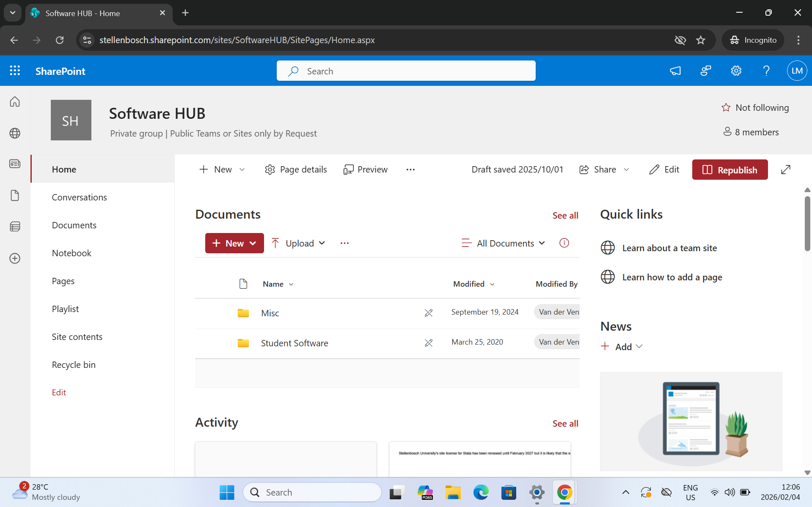812x507 pixels.
Task: Click the Help question mark icon
Action: click(766, 71)
